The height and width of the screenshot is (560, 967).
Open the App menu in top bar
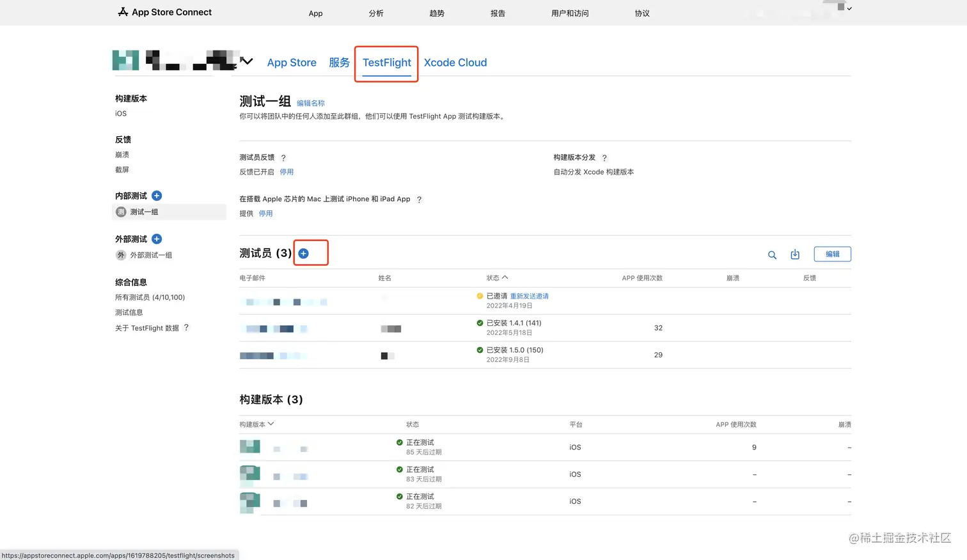(x=316, y=13)
